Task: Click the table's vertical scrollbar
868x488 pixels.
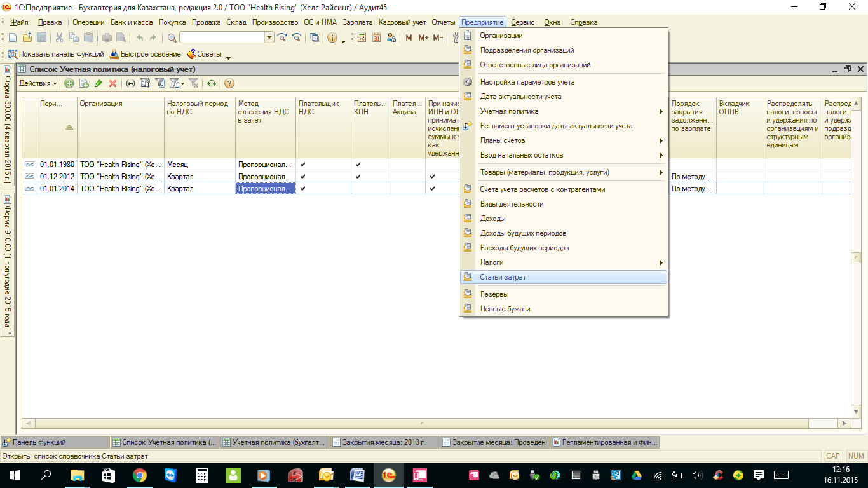Action: [x=856, y=257]
